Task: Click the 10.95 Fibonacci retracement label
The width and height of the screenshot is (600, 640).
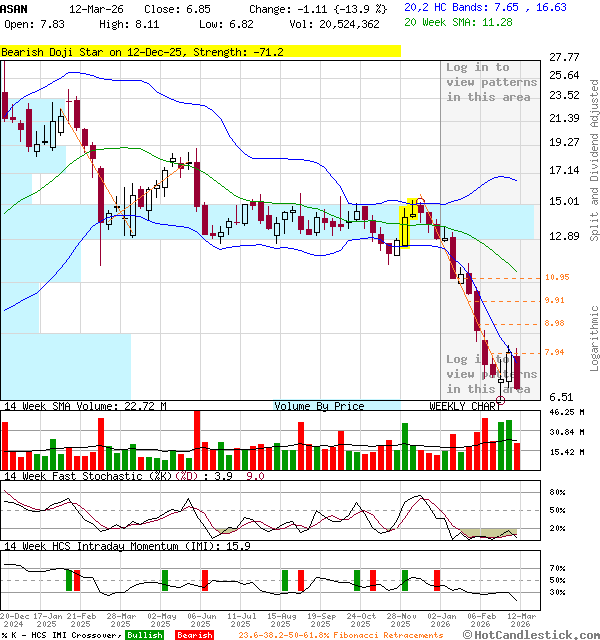Action: (557, 277)
